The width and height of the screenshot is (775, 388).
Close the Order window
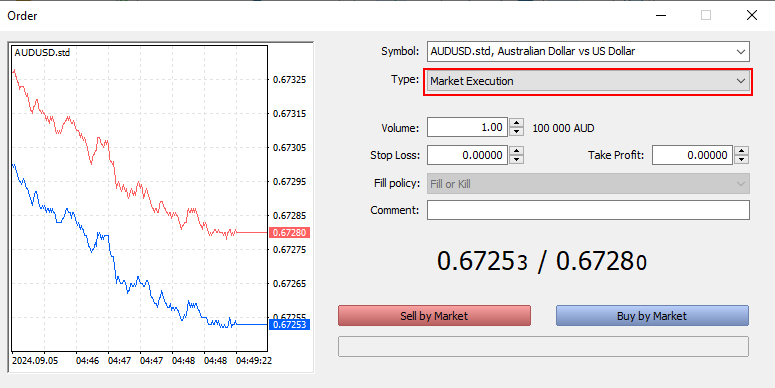point(752,15)
